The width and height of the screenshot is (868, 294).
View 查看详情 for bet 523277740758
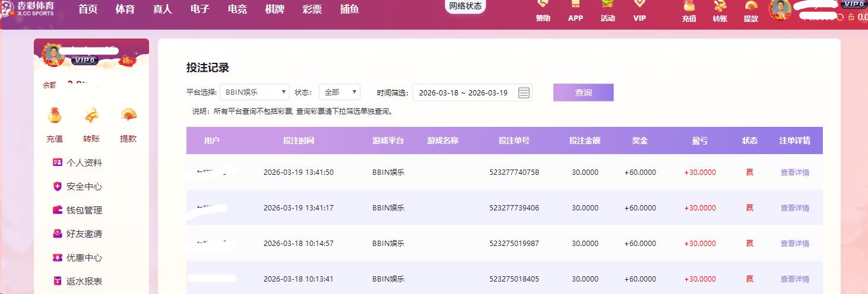[x=794, y=172]
